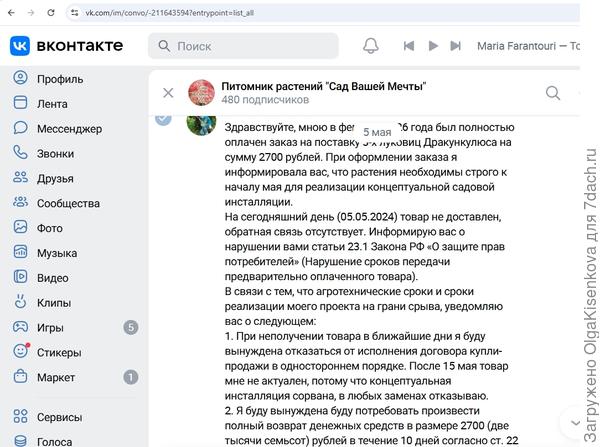Open the Фото picture icon
This screenshot has height=447, width=600.
tap(20, 227)
